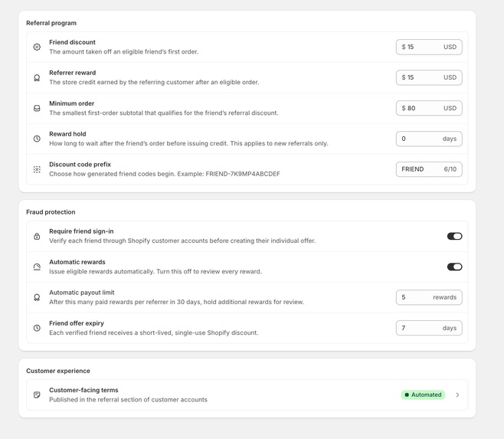
Task: Click the Require friend sign-in label
Action: pos(81,231)
